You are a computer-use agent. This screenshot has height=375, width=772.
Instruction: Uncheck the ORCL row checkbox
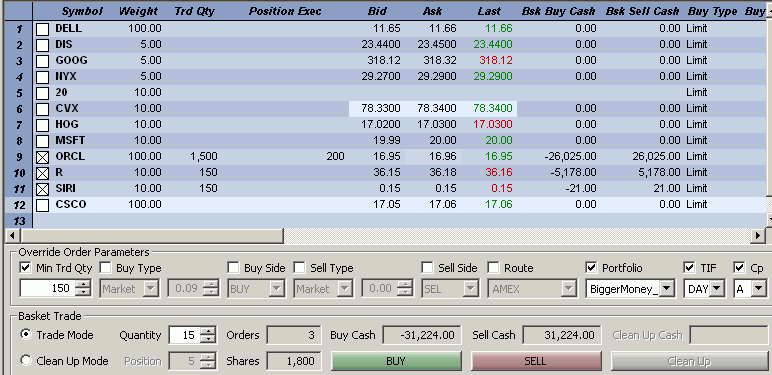[43, 157]
